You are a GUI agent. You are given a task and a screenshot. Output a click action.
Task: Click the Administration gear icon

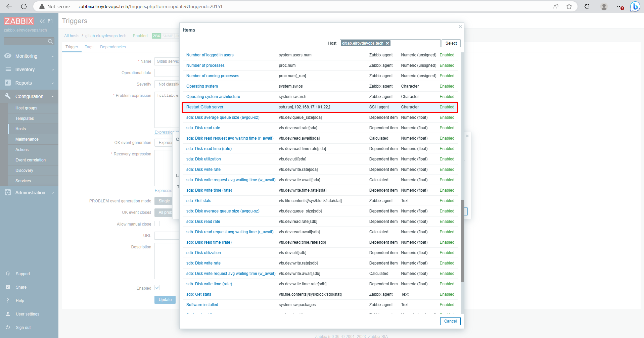pos(8,193)
